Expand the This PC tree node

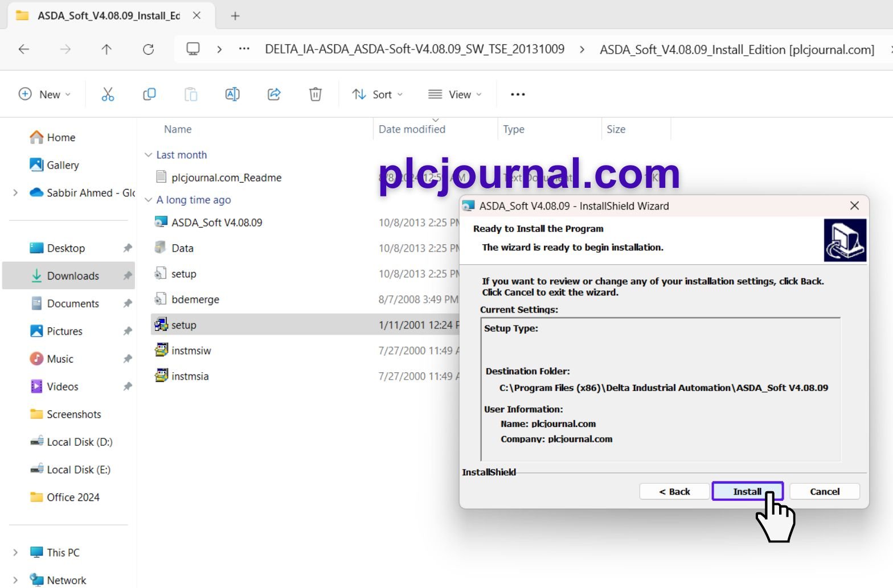[15, 553]
